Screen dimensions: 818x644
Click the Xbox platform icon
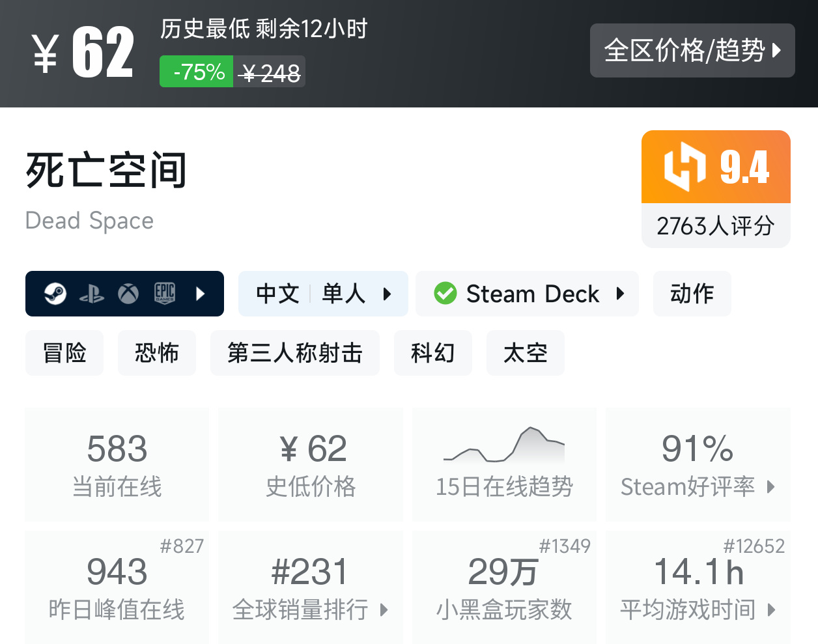point(128,294)
